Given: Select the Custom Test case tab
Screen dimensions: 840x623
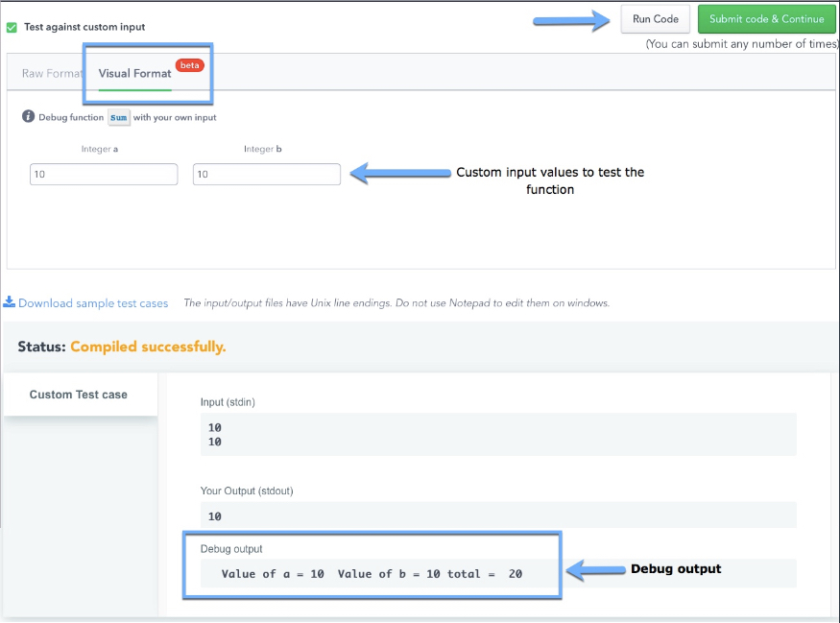Looking at the screenshot, I should (x=79, y=395).
